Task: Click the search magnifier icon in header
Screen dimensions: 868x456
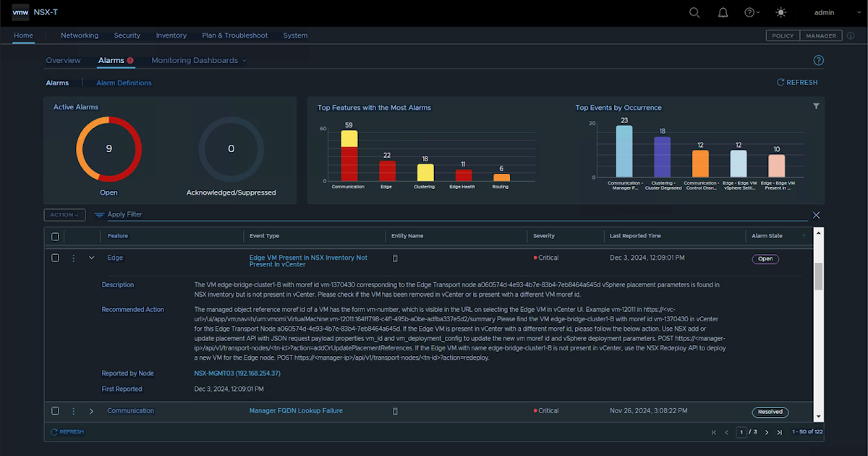Action: (694, 12)
